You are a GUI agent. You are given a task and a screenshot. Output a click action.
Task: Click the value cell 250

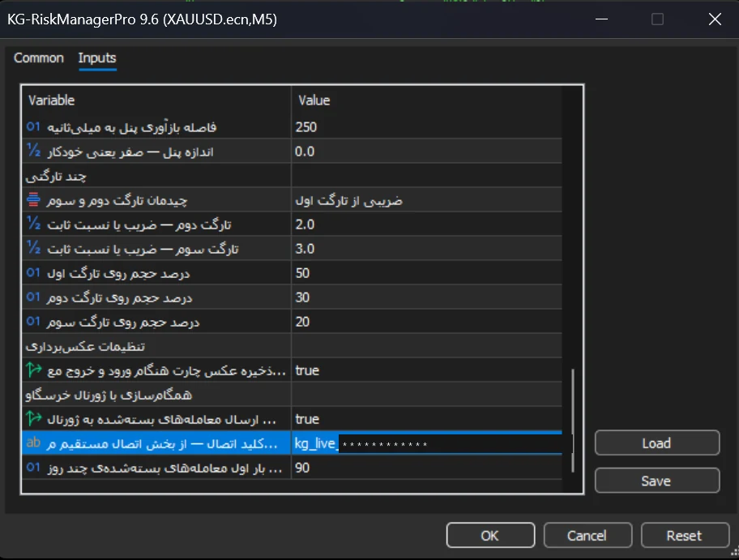click(x=427, y=126)
